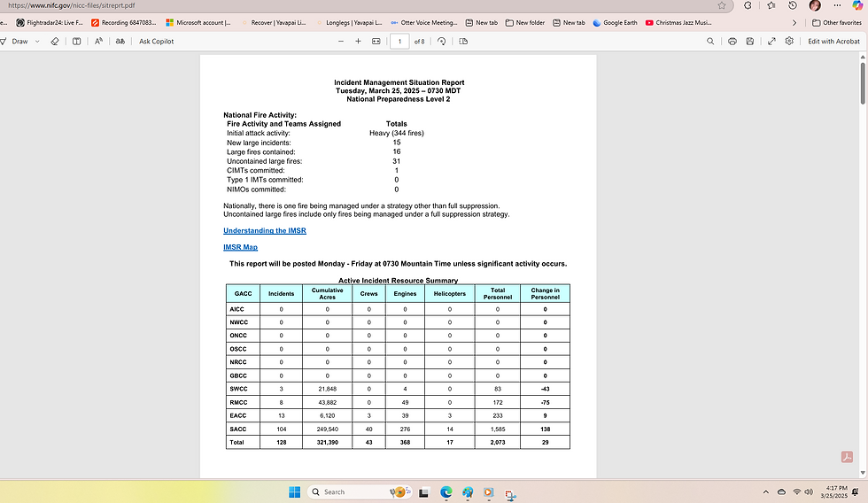The image size is (868, 503).
Task: Click the scrollbar down arrow
Action: [863, 473]
